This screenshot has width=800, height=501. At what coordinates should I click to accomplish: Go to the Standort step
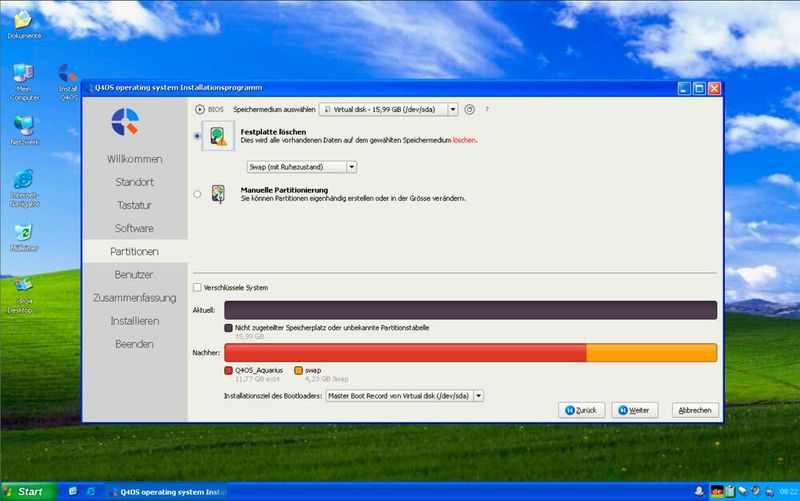tap(135, 182)
